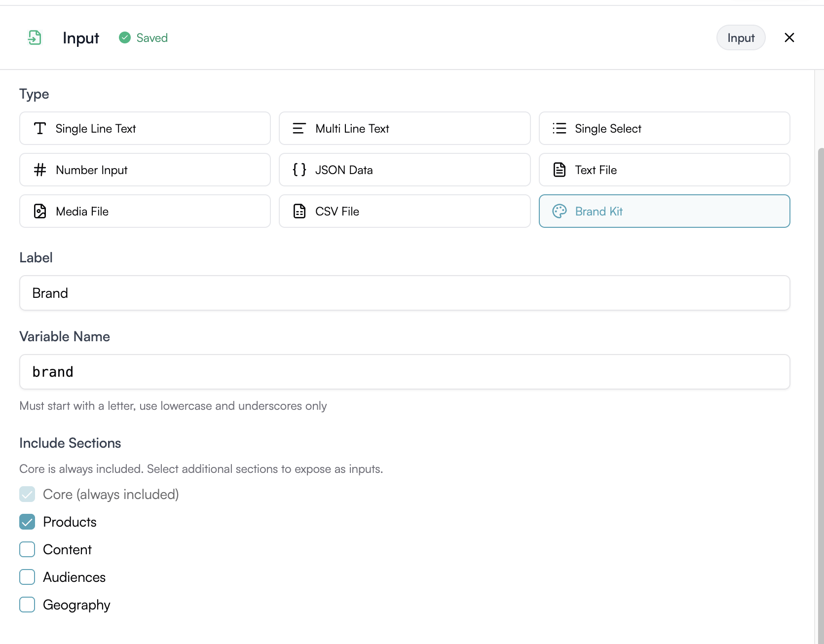Click the Multi Line Text lines icon
824x644 pixels.
(300, 128)
